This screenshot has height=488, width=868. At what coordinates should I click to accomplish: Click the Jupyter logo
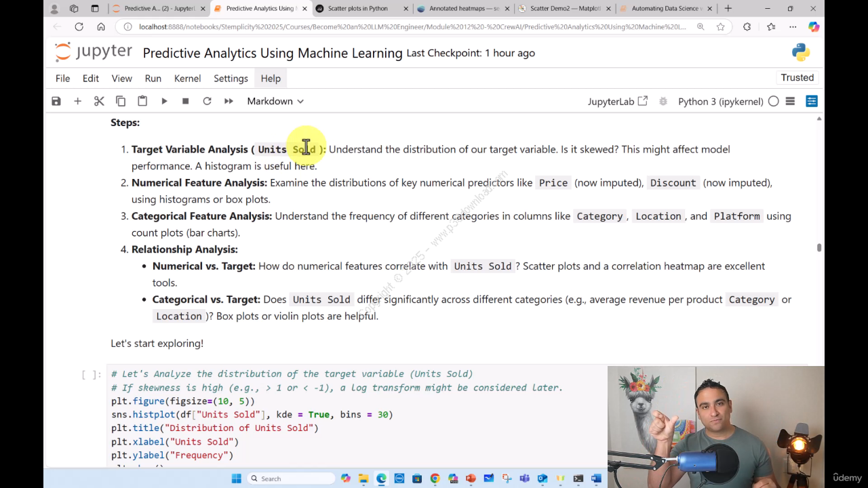point(94,52)
